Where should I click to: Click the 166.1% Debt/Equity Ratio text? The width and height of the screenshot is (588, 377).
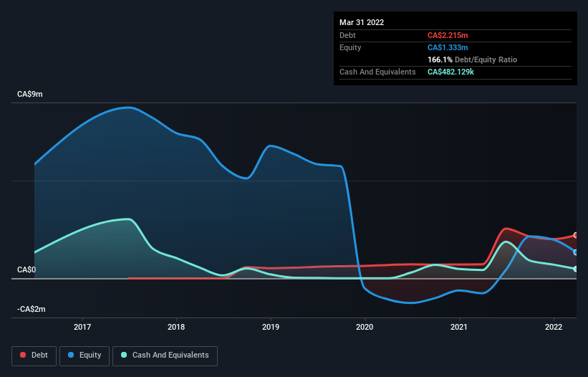[x=472, y=59]
